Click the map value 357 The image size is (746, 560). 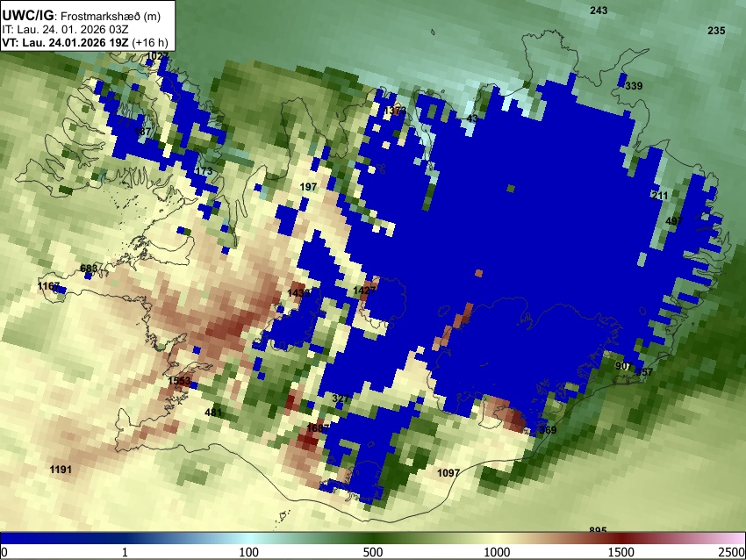tap(645, 372)
